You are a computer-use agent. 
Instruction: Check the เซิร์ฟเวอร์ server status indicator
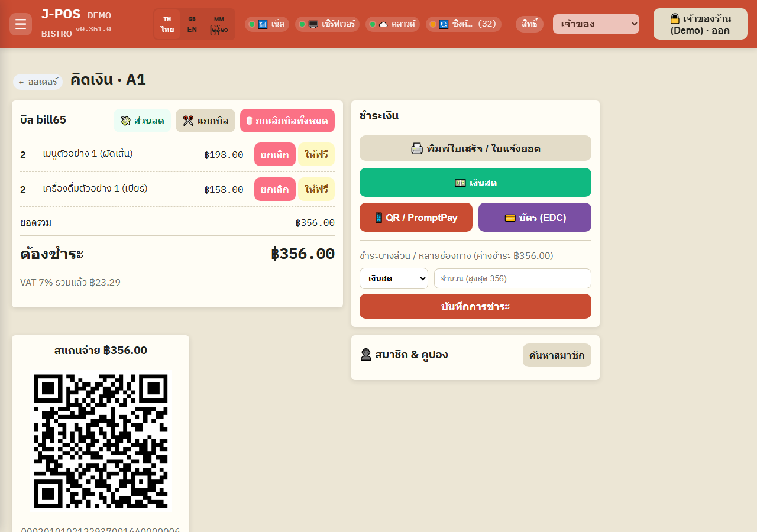(x=327, y=24)
